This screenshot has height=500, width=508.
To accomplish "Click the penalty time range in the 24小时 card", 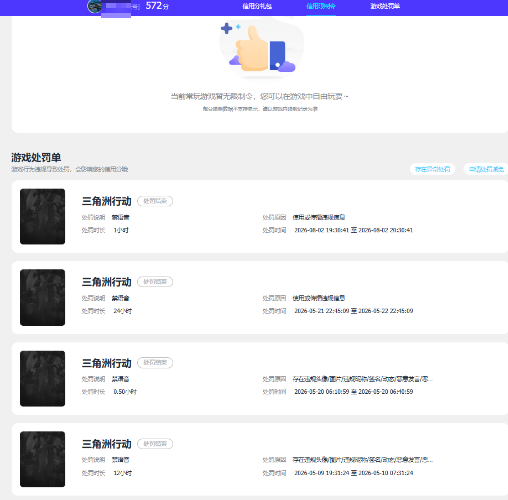I will point(353,311).
